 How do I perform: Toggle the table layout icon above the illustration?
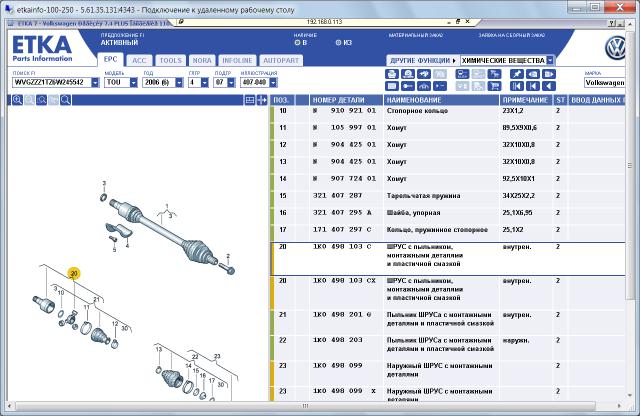pos(250,100)
